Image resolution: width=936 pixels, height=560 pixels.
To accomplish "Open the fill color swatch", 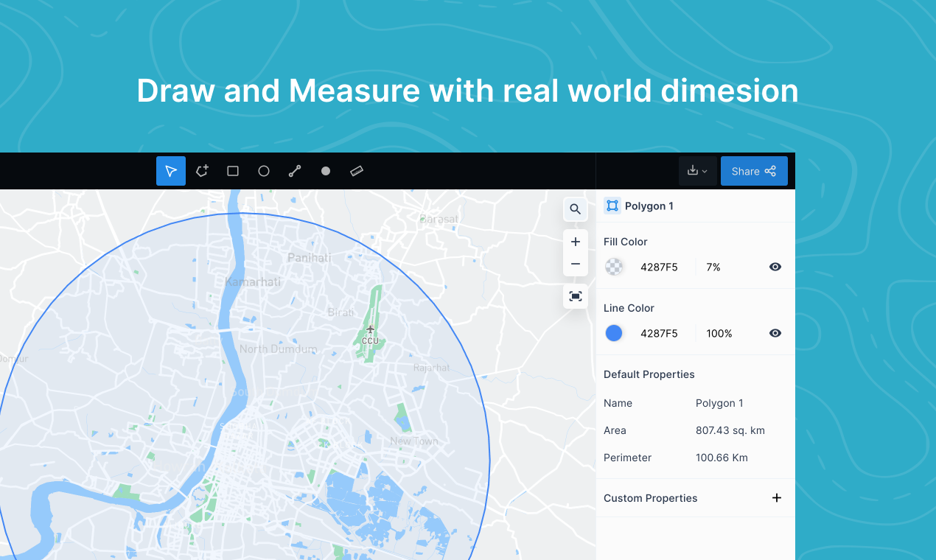I will 614,267.
